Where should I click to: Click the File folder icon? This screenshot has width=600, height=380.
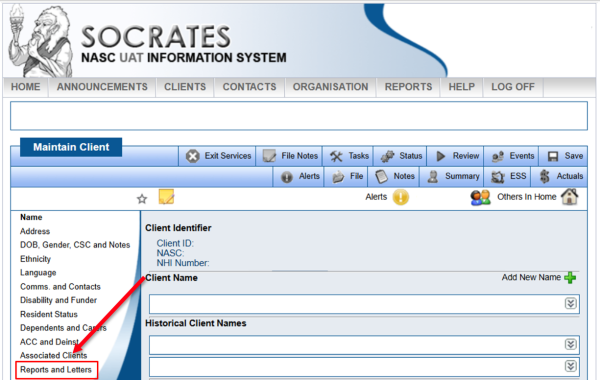point(338,177)
